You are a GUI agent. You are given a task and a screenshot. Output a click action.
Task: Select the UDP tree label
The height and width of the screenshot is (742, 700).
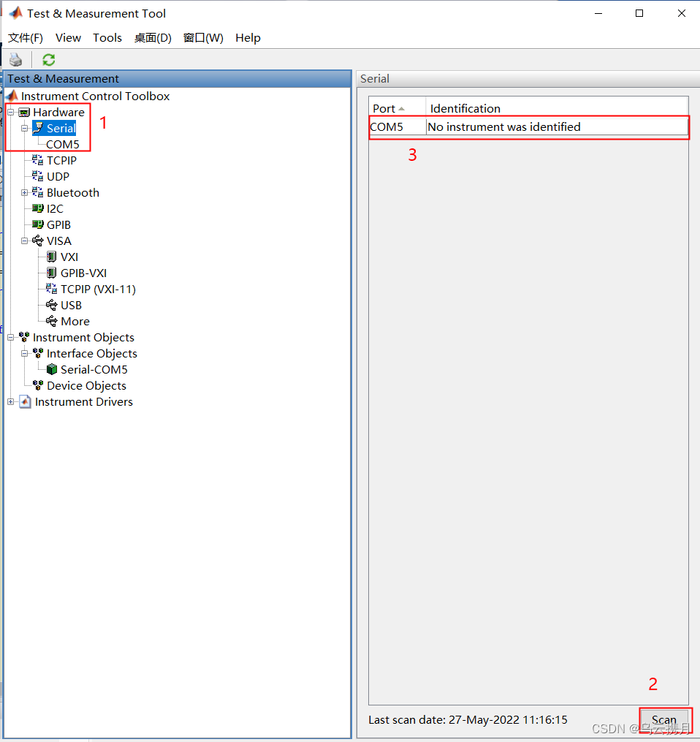(58, 176)
